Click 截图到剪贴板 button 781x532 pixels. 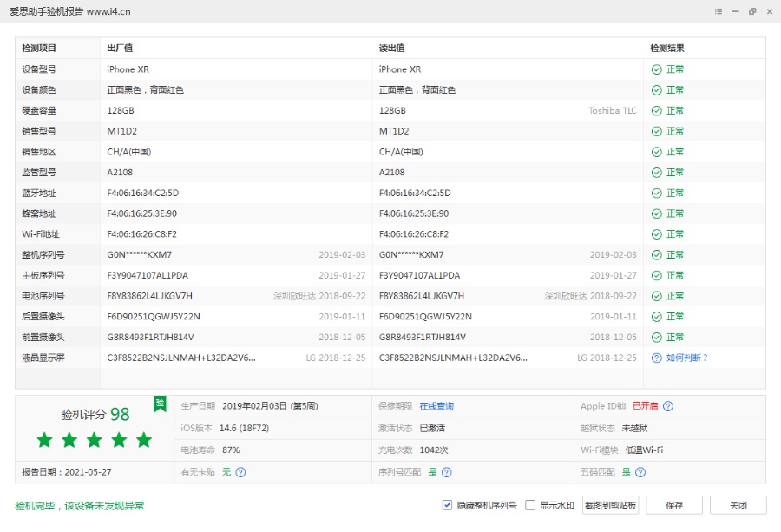[x=610, y=505]
